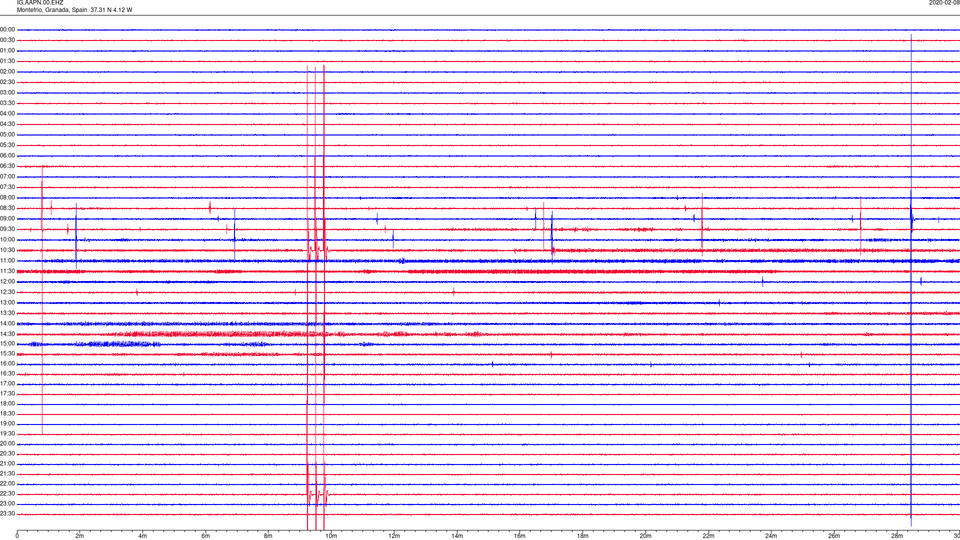The height and width of the screenshot is (540, 960).
Task: Pick the '09:00' time row label
Action: (7, 219)
